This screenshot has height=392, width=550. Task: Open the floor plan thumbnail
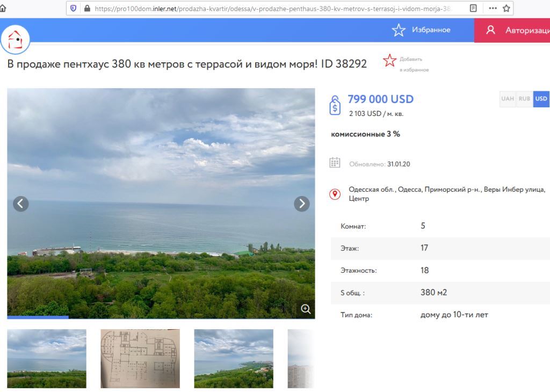pyautogui.click(x=140, y=358)
